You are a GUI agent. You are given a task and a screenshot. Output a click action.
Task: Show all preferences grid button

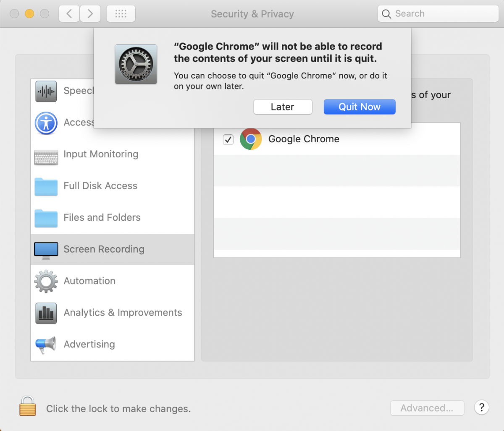(121, 14)
